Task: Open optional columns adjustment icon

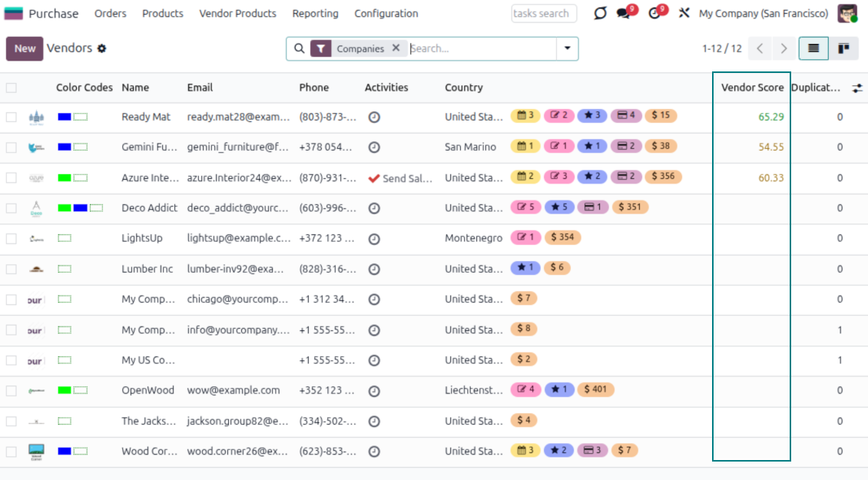Action: 857,88
